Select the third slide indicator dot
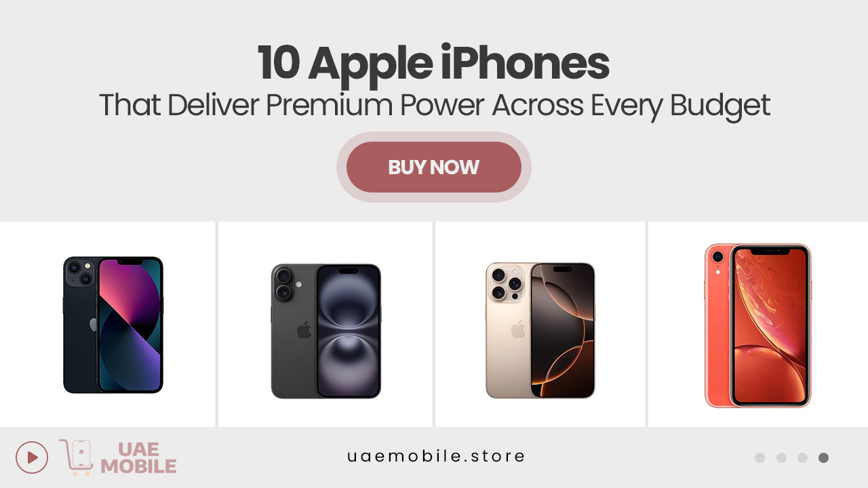This screenshot has height=488, width=868. pos(802,458)
